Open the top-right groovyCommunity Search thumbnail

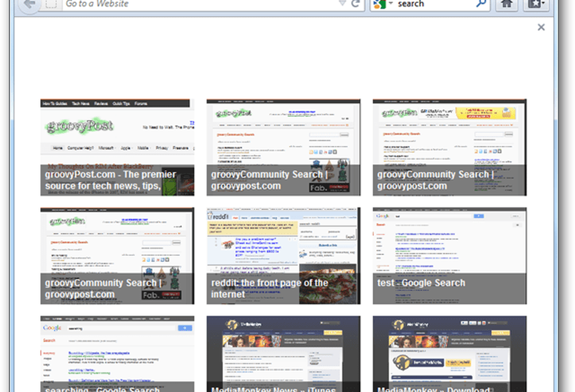450,147
